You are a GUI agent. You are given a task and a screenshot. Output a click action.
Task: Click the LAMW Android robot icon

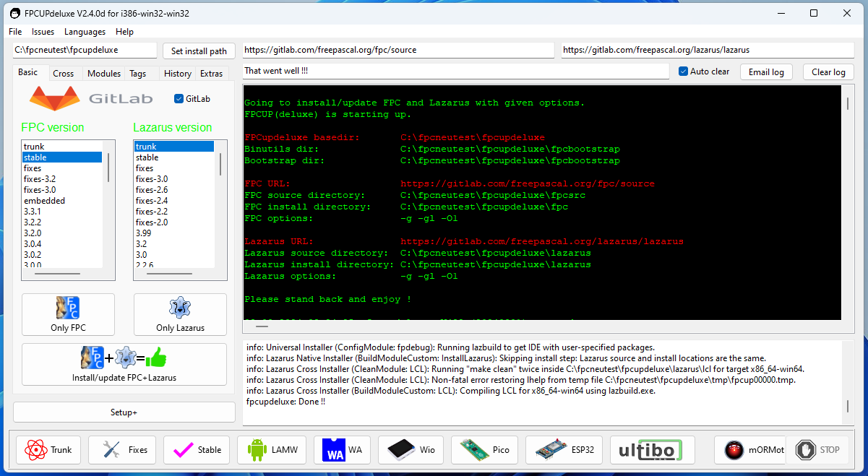click(257, 449)
